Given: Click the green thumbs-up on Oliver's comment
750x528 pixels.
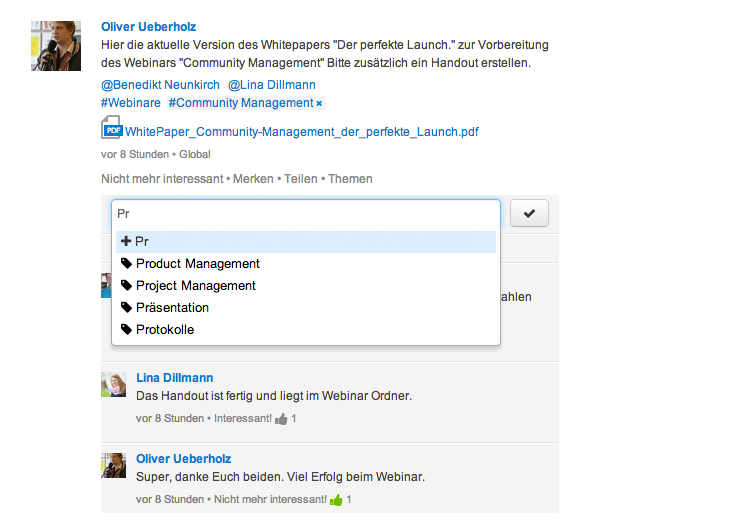Looking at the screenshot, I should point(336,500).
